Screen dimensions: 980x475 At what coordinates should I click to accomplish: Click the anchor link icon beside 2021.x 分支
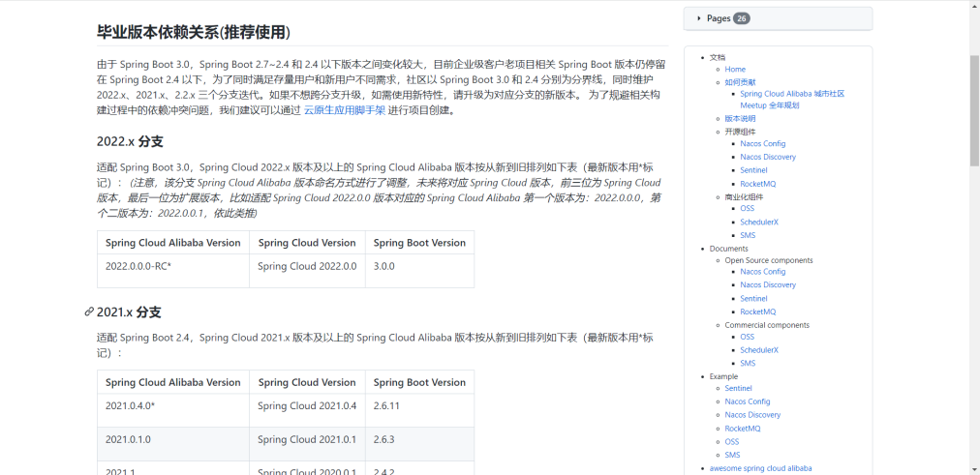click(x=89, y=312)
